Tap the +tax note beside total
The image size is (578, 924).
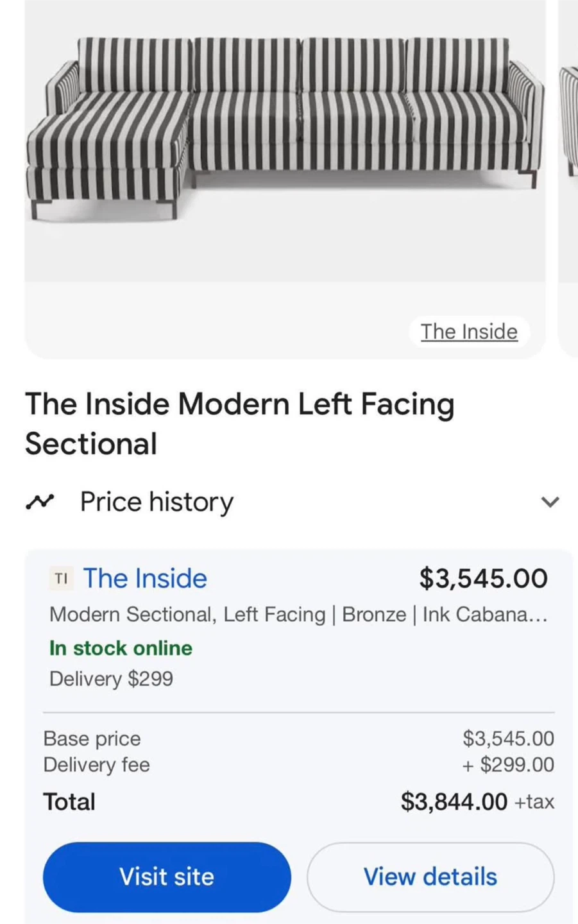[534, 802]
